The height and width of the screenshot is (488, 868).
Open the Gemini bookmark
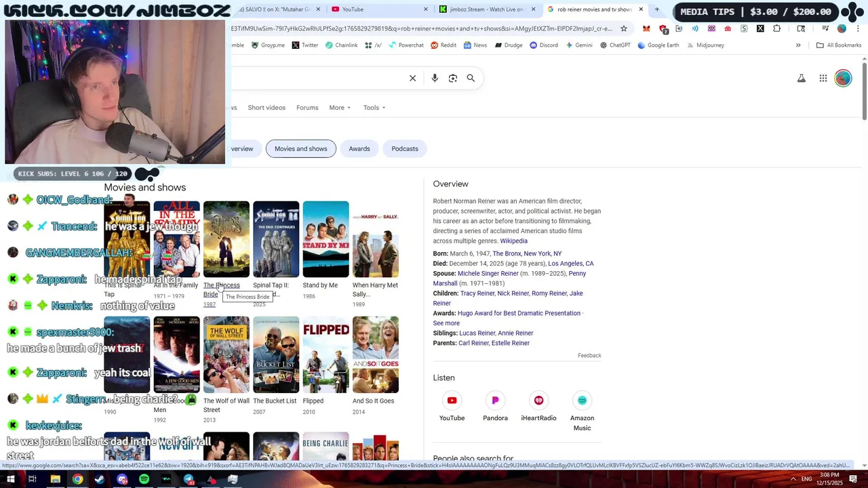(x=578, y=45)
